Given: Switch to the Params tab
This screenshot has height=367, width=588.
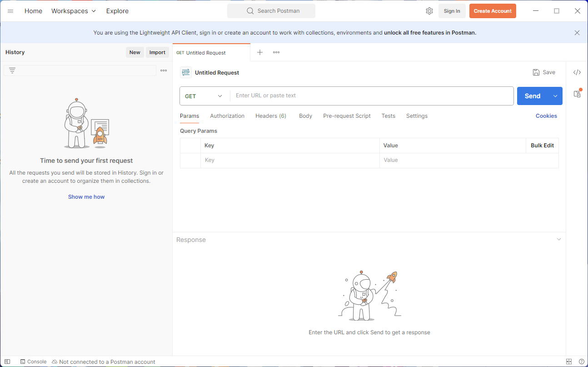Looking at the screenshot, I should tap(189, 116).
